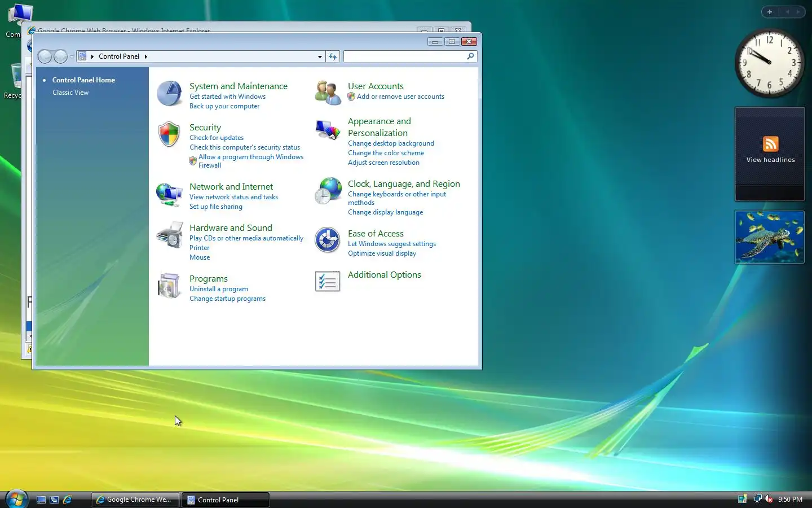812x508 pixels.
Task: Click Let Windows suggest settings link
Action: point(392,244)
